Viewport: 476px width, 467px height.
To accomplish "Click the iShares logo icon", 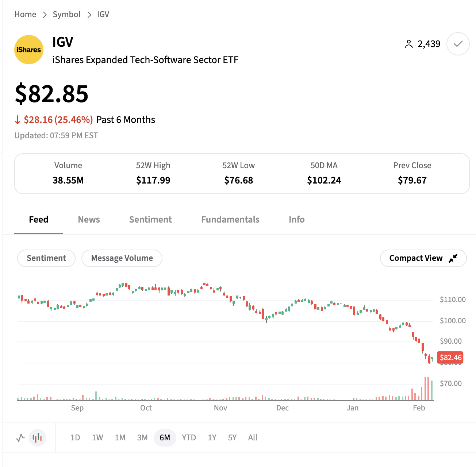I will (x=29, y=50).
